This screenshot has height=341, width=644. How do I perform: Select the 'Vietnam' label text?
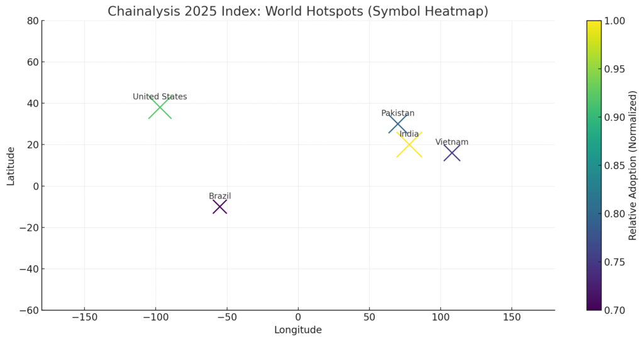(452, 142)
